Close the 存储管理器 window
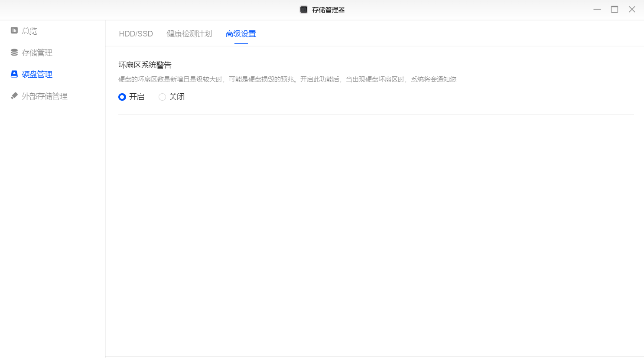This screenshot has width=644, height=358. click(632, 10)
